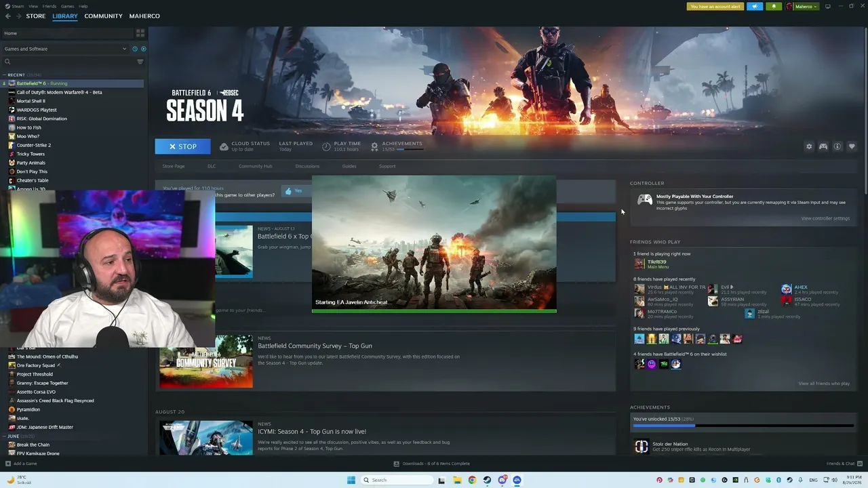The width and height of the screenshot is (868, 488).
Task: Go back with the left arrow
Action: point(9,16)
